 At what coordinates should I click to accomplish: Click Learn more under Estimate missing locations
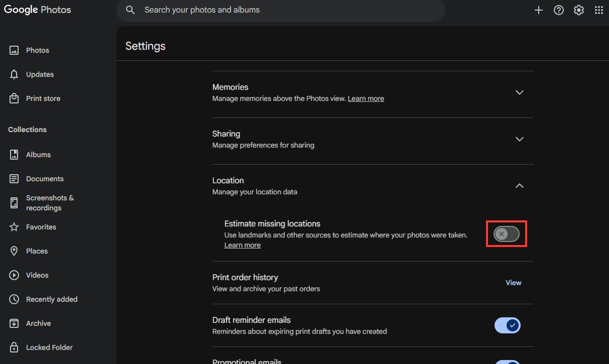(x=242, y=245)
